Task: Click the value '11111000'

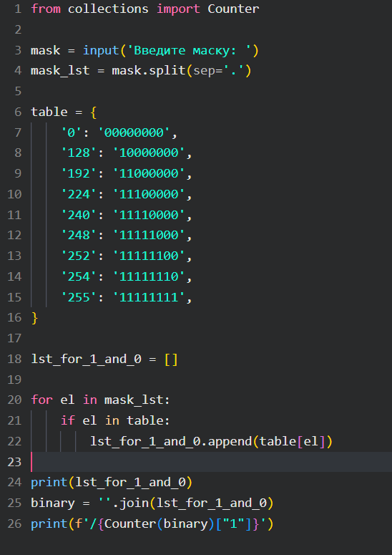Action: point(149,235)
